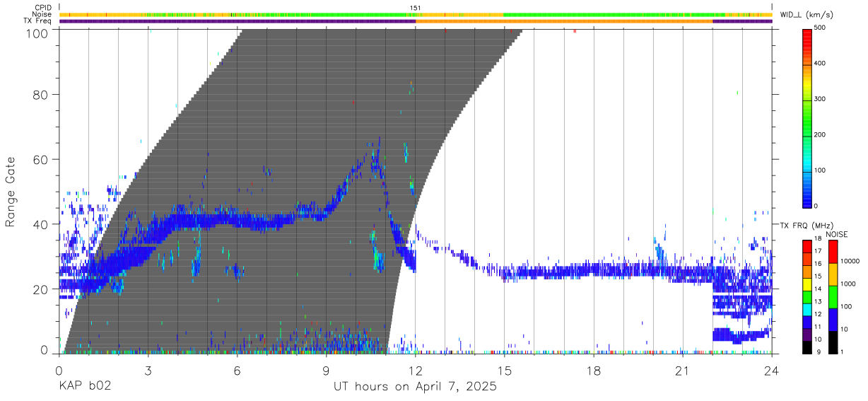Click range gate tick label 100
Image resolution: width=868 pixels, height=401 pixels.
pos(38,33)
